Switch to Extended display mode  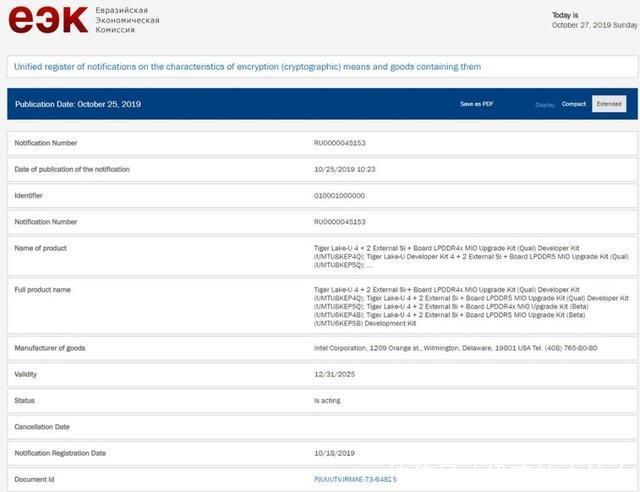pos(609,104)
